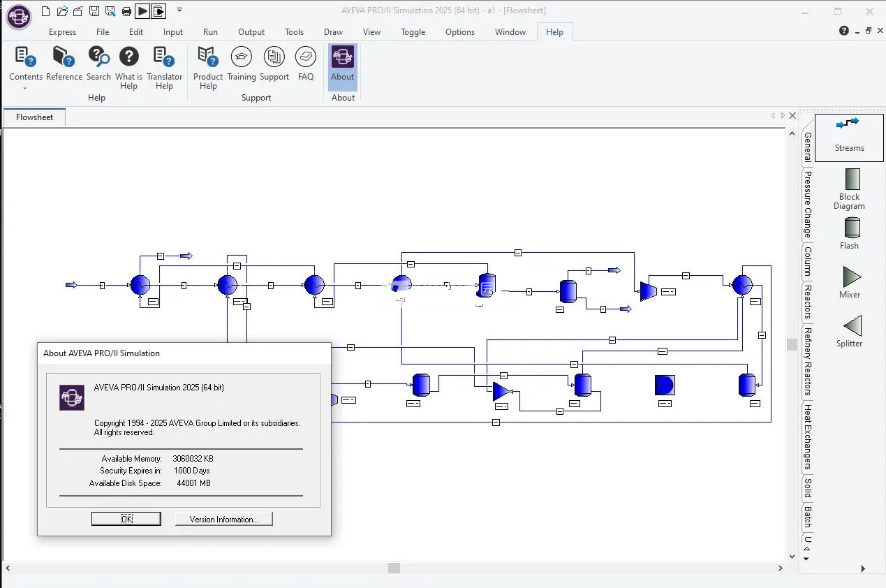
Task: Select the Help ribbon tab
Action: [x=555, y=32]
